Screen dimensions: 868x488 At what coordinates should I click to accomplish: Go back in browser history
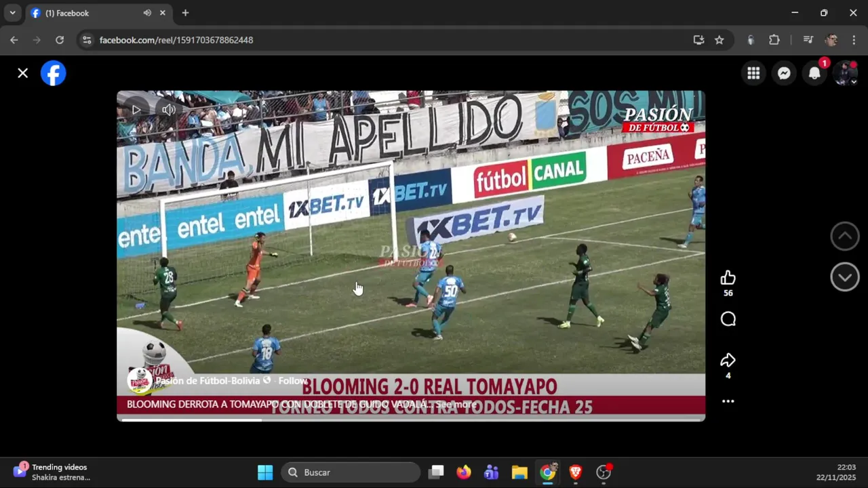click(14, 40)
